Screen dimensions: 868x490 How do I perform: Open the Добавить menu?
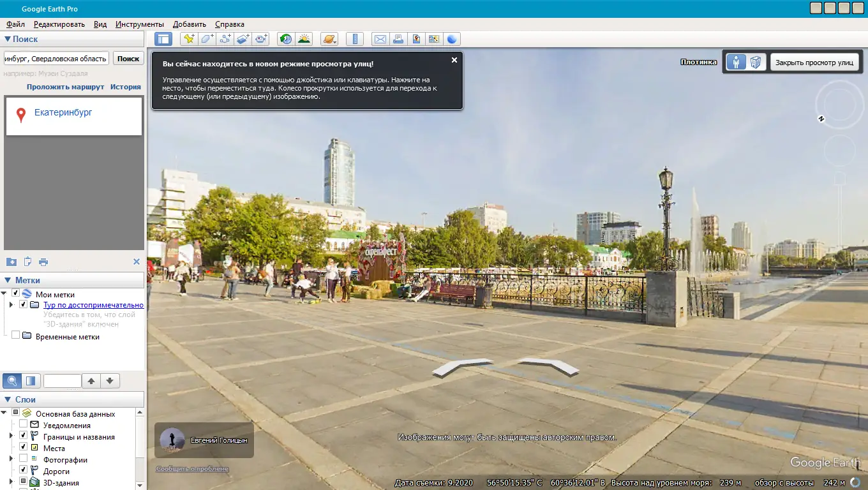[190, 24]
